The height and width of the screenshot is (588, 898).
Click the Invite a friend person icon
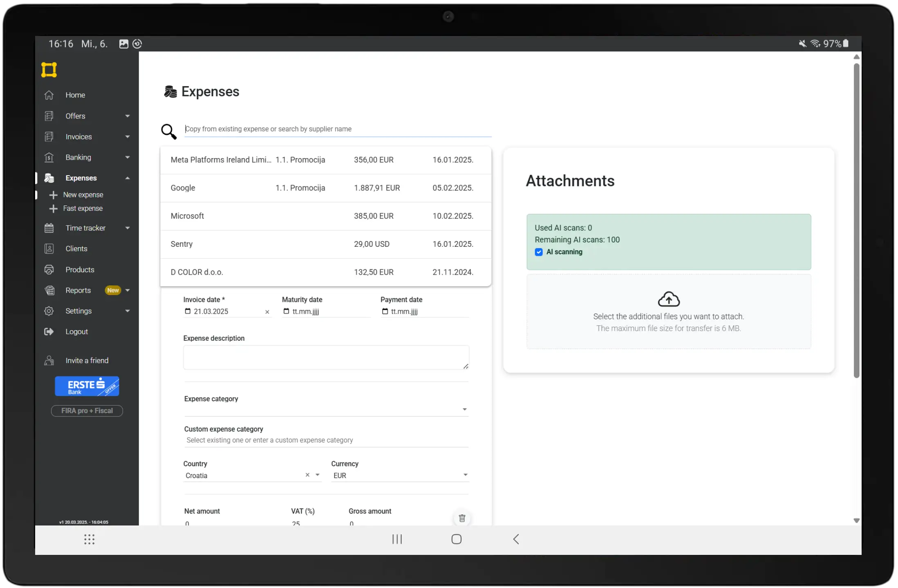49,361
